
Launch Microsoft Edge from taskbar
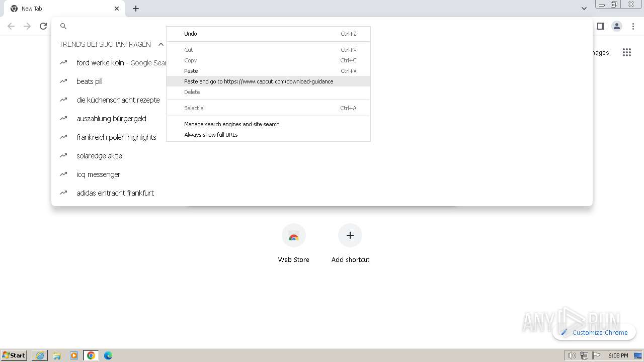click(x=108, y=355)
